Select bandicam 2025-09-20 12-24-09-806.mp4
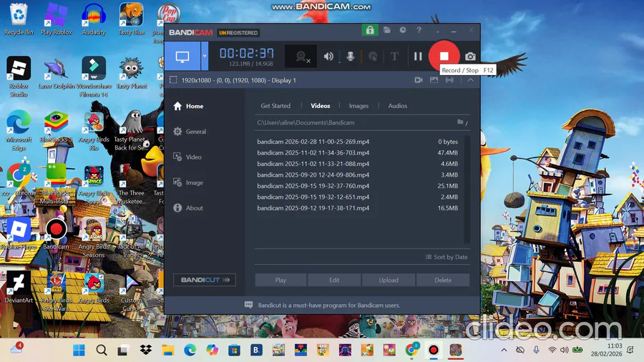The height and width of the screenshot is (362, 644). coord(358,175)
